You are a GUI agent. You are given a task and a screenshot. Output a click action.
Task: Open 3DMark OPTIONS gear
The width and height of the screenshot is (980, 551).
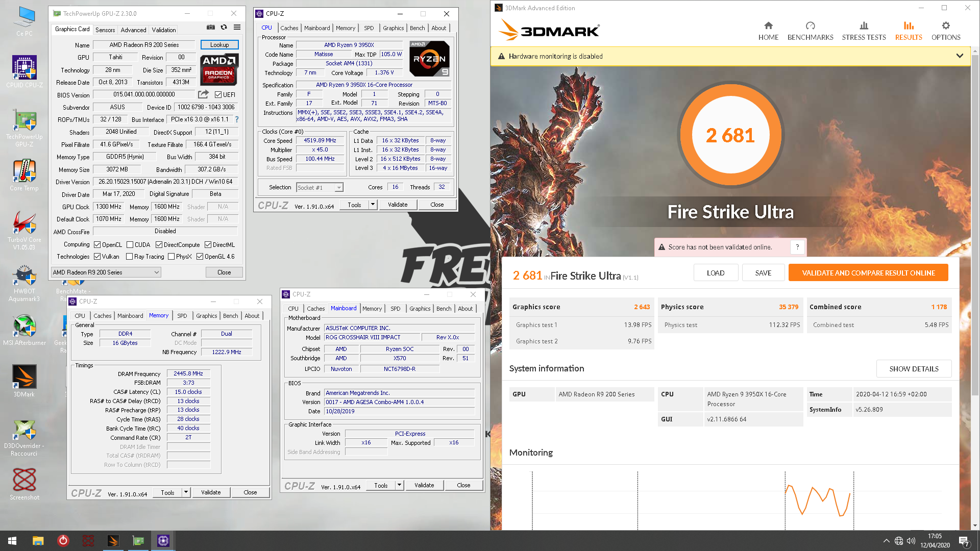coord(946,31)
